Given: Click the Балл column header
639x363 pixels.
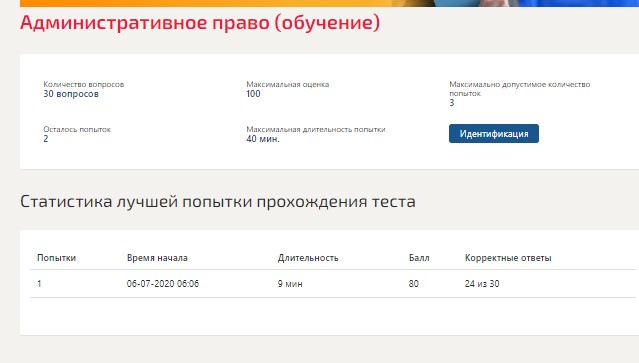Looking at the screenshot, I should pyautogui.click(x=419, y=258).
